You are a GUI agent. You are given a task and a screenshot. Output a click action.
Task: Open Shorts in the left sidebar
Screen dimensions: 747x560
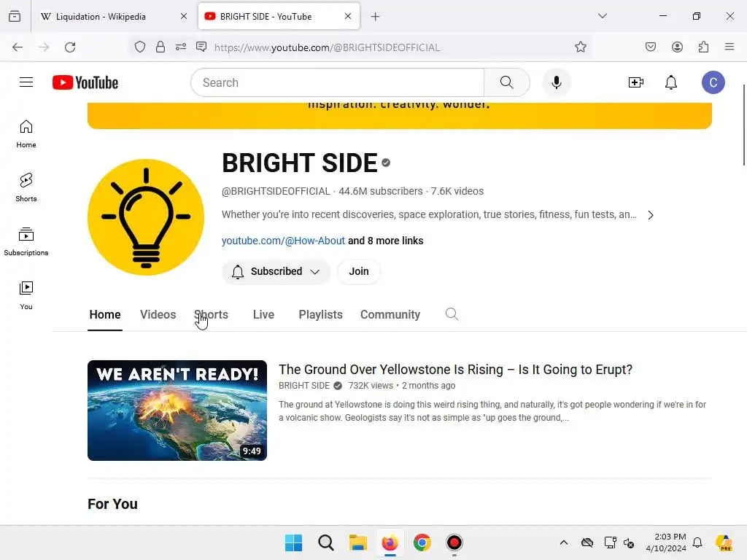point(26,187)
